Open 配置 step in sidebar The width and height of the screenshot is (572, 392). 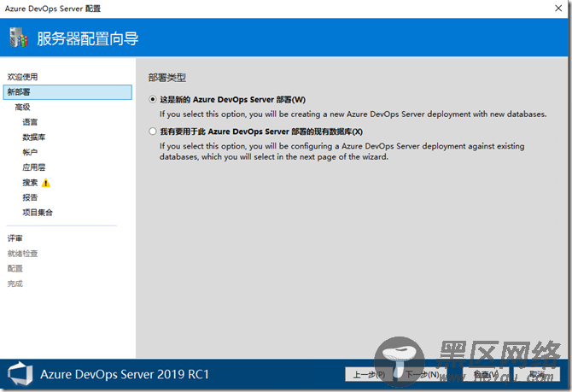pos(15,268)
